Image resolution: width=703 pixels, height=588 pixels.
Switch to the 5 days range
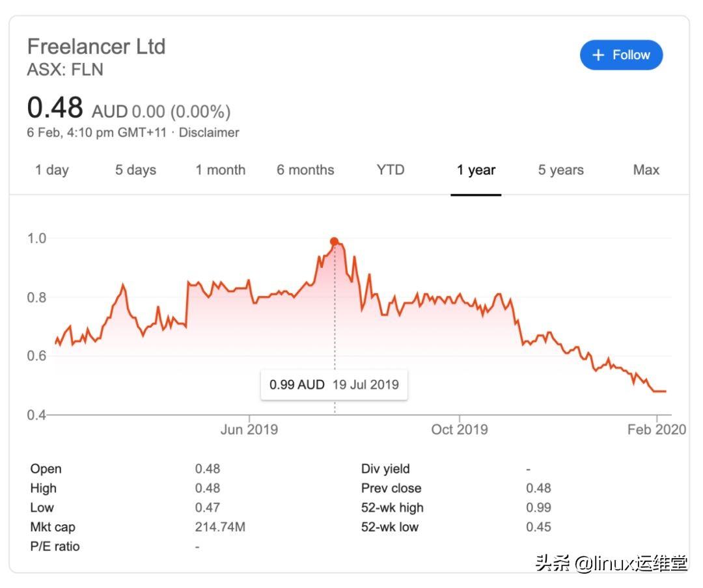point(135,170)
